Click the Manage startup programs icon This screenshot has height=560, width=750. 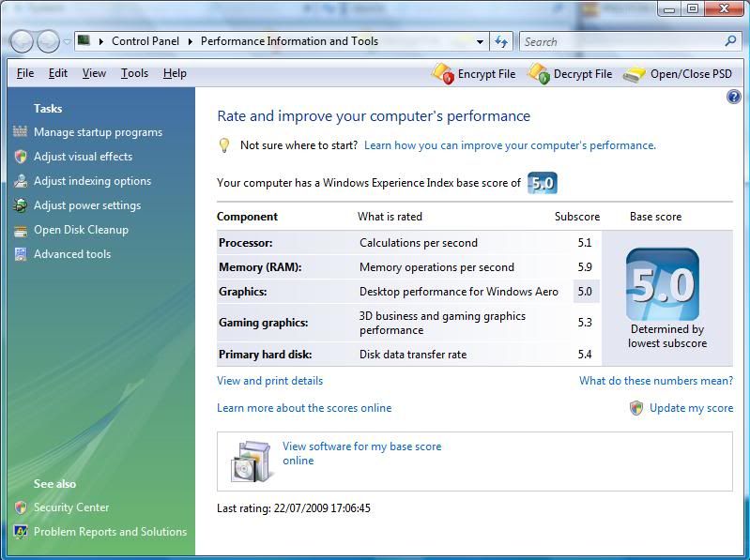pyautogui.click(x=21, y=132)
